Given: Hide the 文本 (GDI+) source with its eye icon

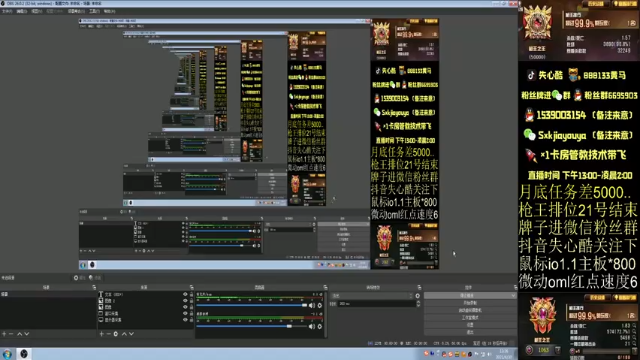Looking at the screenshot, I should pyautogui.click(x=185, y=294).
